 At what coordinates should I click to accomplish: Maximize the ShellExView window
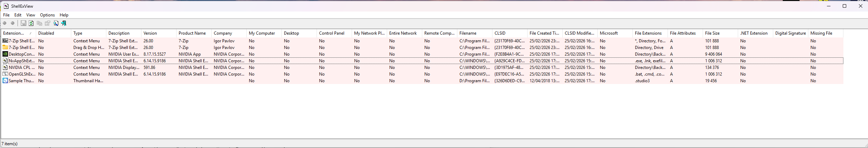[844, 6]
